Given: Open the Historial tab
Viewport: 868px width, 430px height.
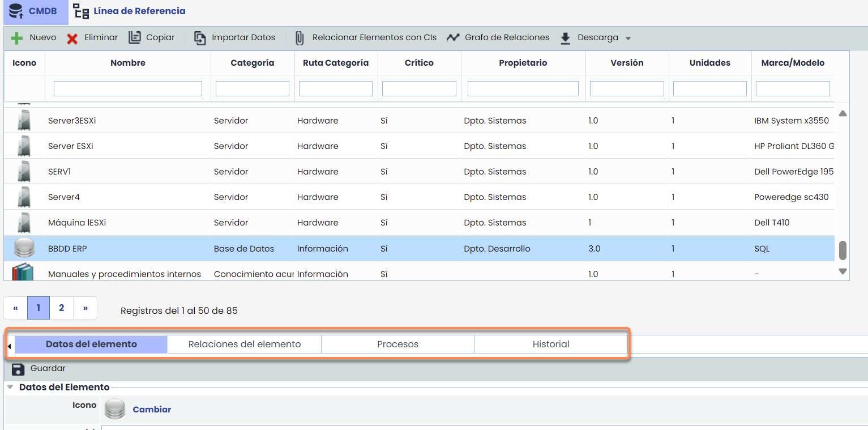Looking at the screenshot, I should tap(550, 344).
